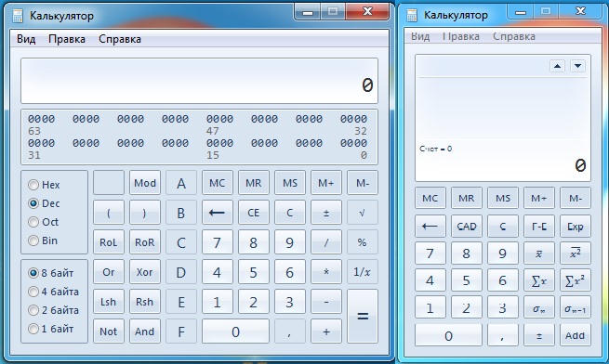Click the Lsh shift left button
Image resolution: width=609 pixels, height=364 pixels.
tap(109, 302)
